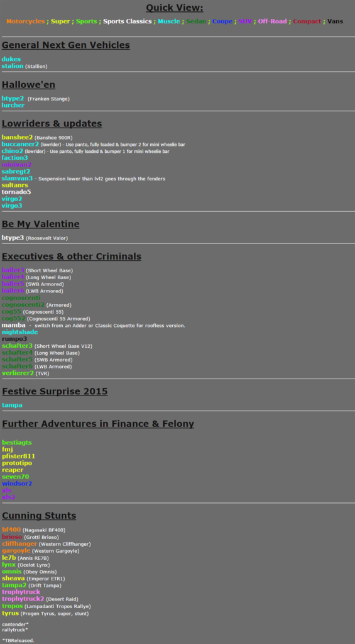The width and height of the screenshot is (355, 644).
Task: Select cognoscenti2 Armored entry
Action: click(36, 305)
